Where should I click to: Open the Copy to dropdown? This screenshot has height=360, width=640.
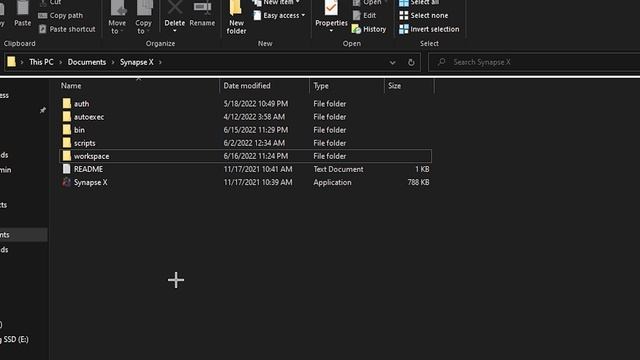point(143,18)
